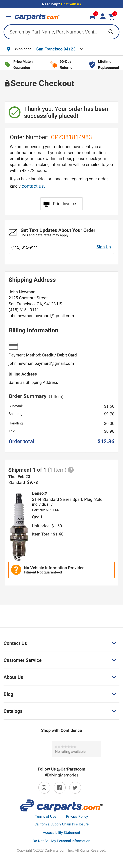Click the search magnifier icon
Screen dimensions: 123x868
[111, 32]
